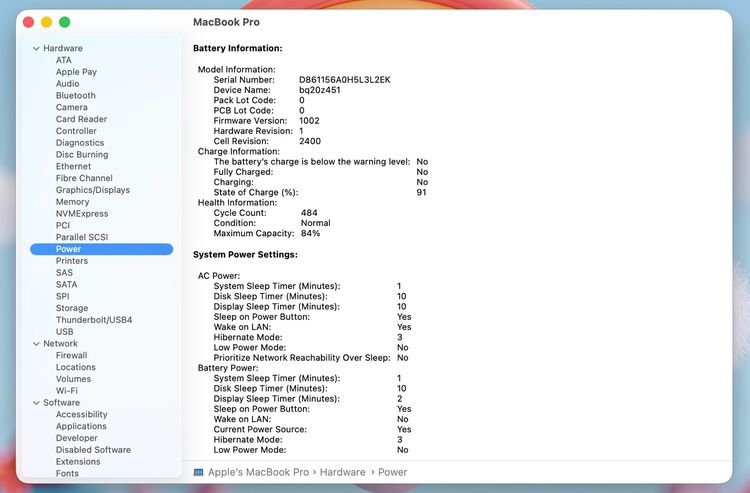Viewport: 750px width, 493px height.
Task: Select USB in the sidebar
Action: click(65, 332)
